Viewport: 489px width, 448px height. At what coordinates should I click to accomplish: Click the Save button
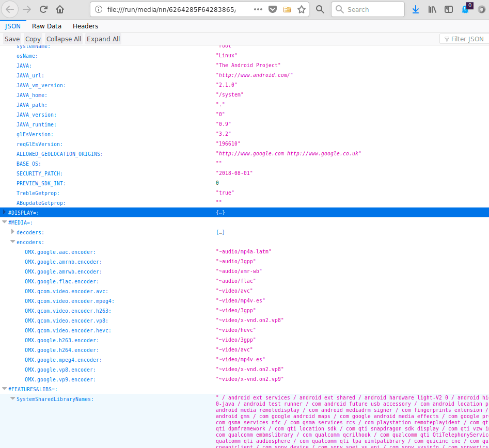point(12,39)
